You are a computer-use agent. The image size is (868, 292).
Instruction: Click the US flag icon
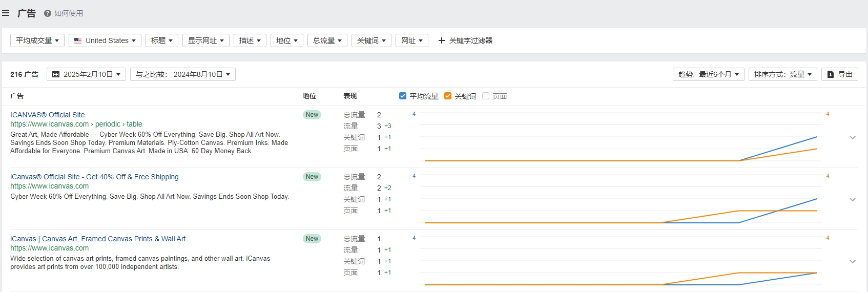click(78, 40)
